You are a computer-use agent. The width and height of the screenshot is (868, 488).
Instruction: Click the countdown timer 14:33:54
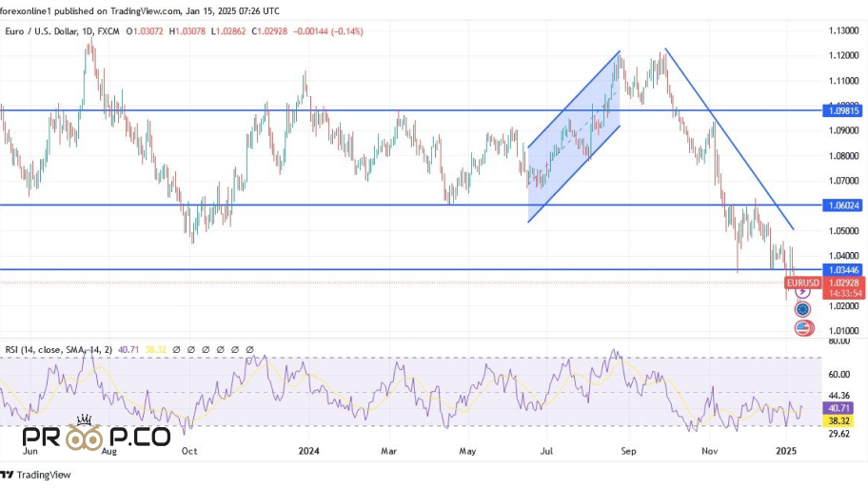(x=844, y=294)
